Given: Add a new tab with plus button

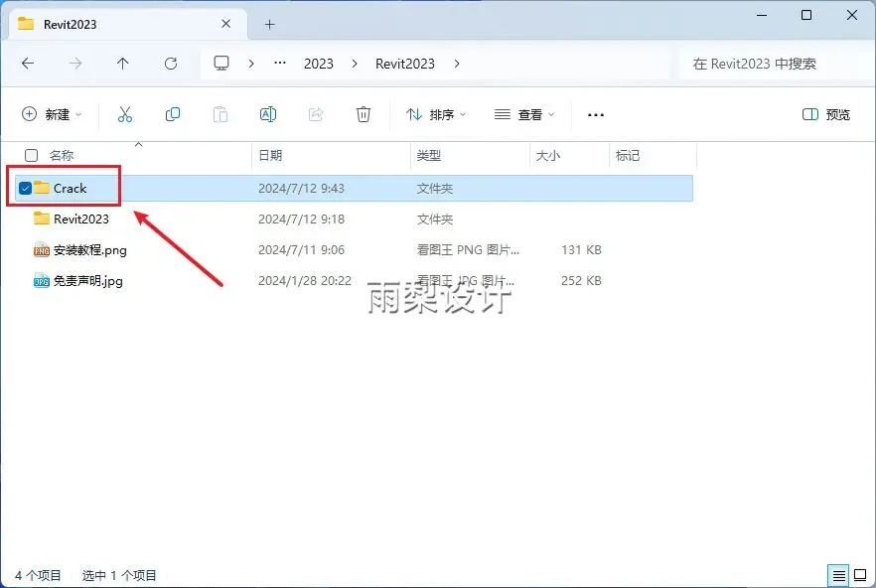Looking at the screenshot, I should pyautogui.click(x=270, y=25).
